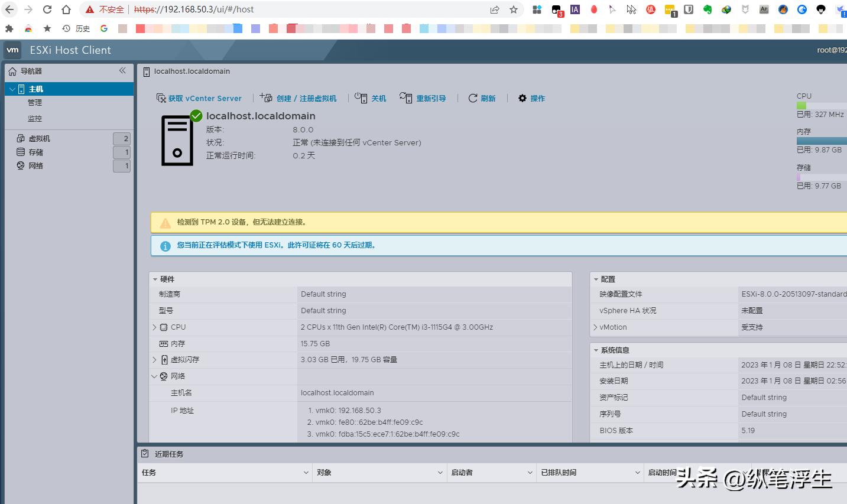Select 管理 under 主机 in the navigator
Viewport: 847px width, 504px height.
(34, 102)
